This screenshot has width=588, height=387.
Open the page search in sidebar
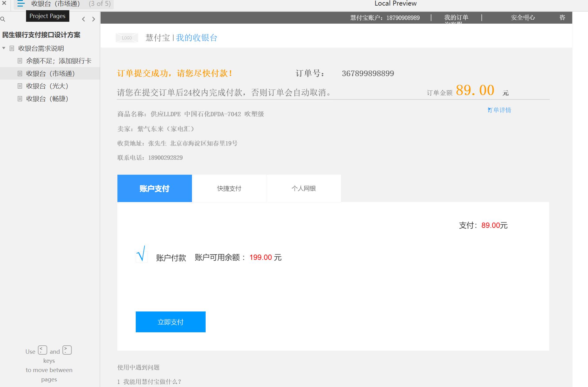point(3,19)
